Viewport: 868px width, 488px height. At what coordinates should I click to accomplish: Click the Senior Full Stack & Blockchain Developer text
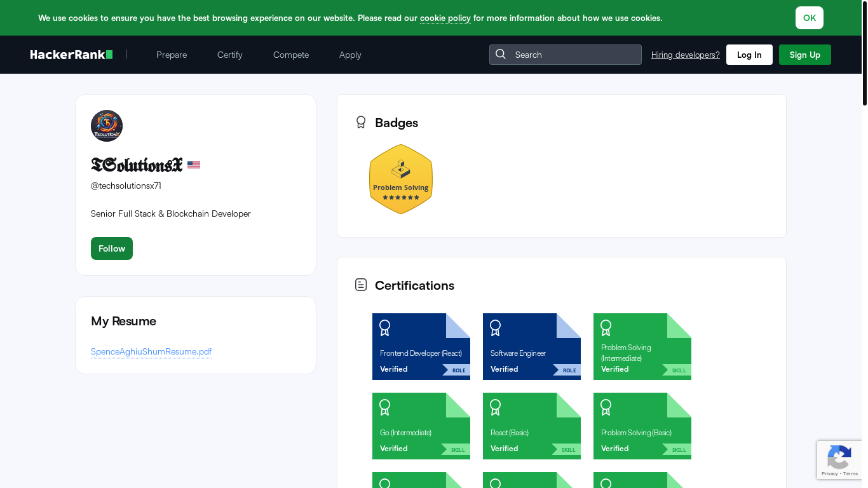171,213
